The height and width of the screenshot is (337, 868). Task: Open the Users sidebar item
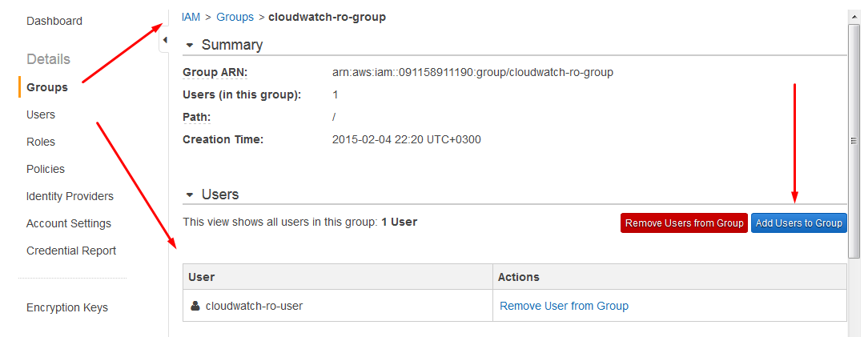pyautogui.click(x=41, y=114)
